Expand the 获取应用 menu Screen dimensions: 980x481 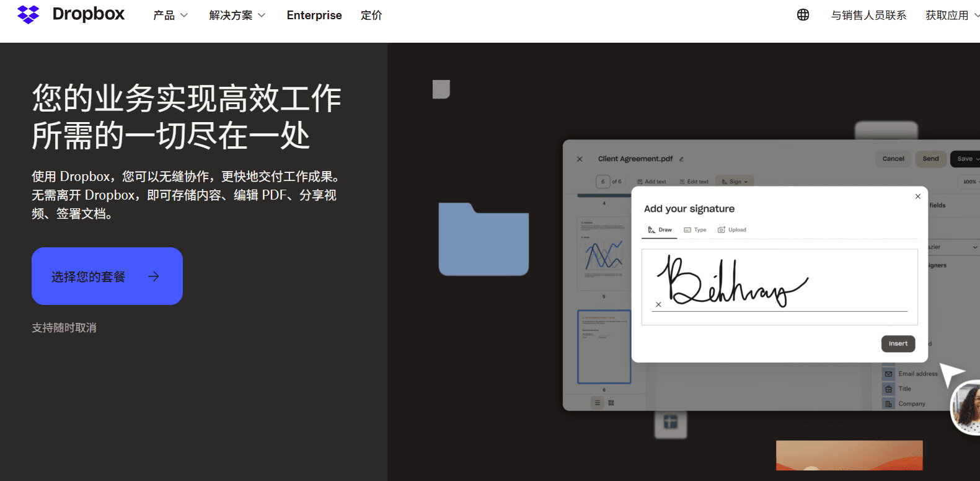(x=952, y=15)
